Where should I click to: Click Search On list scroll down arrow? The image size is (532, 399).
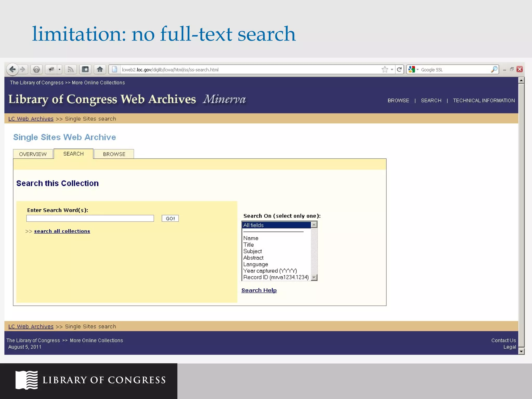pyautogui.click(x=314, y=277)
